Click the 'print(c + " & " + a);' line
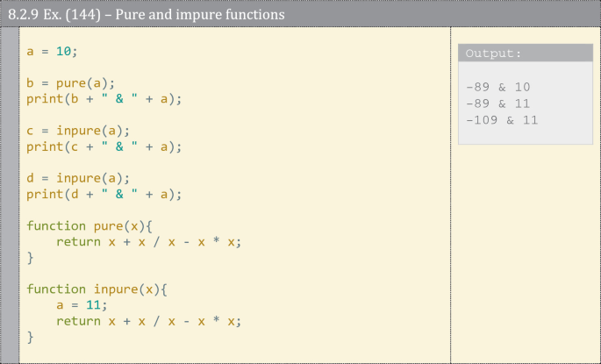Image resolution: width=601 pixels, height=364 pixels. point(104,146)
